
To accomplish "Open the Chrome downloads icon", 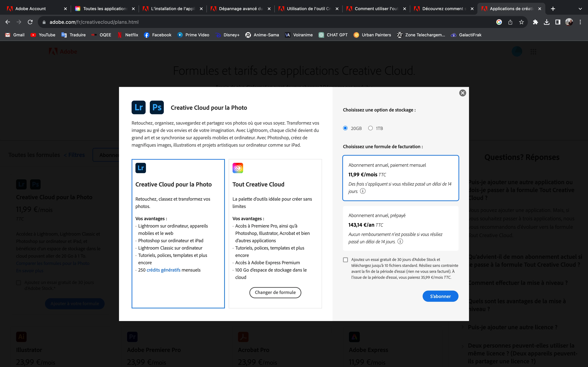I will (x=547, y=22).
